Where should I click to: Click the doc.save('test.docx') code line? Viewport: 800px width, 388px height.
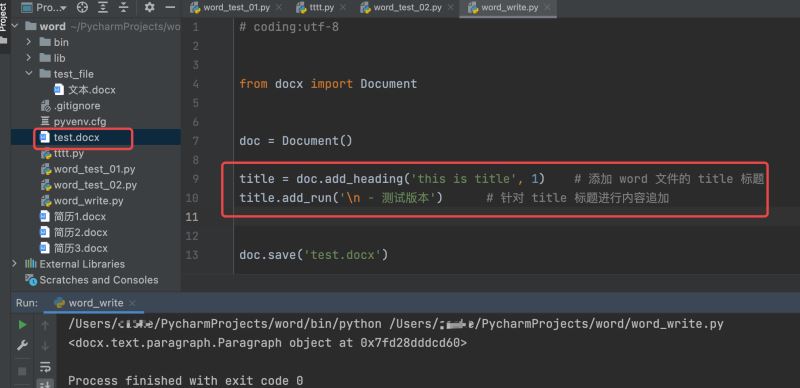(x=314, y=254)
